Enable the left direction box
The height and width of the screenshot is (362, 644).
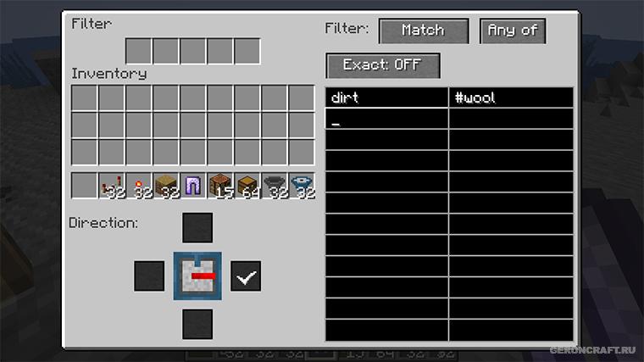point(149,276)
